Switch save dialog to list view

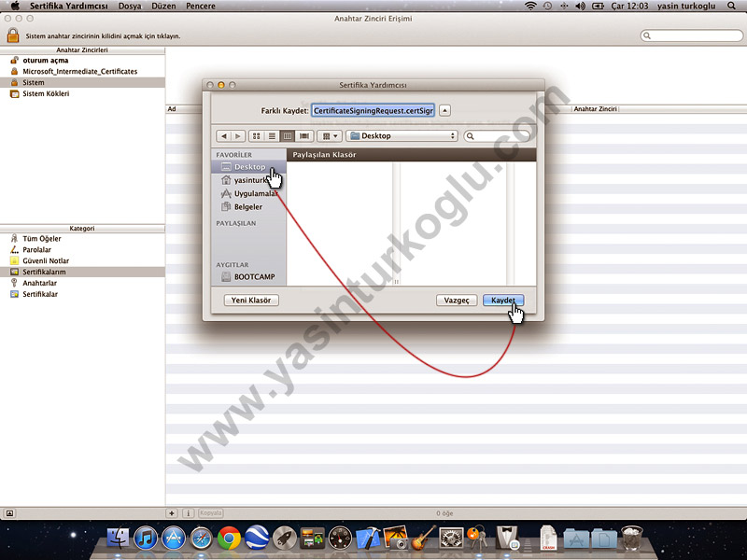(272, 135)
